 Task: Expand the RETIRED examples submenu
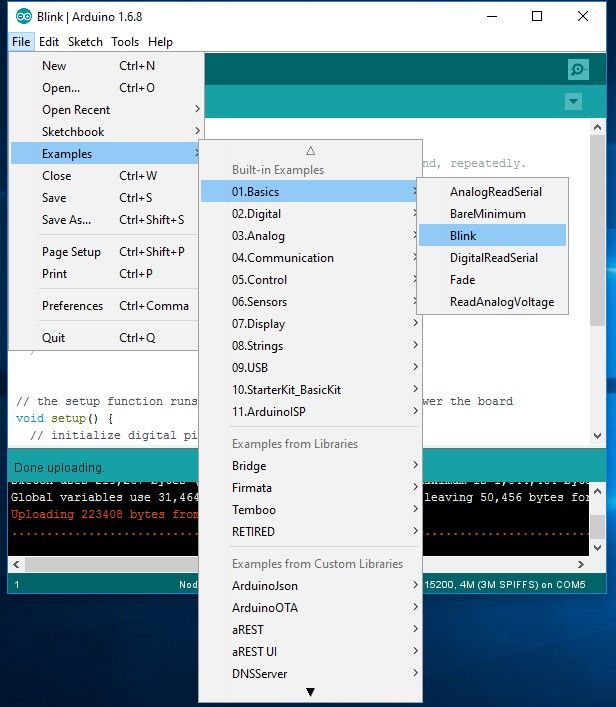point(310,532)
